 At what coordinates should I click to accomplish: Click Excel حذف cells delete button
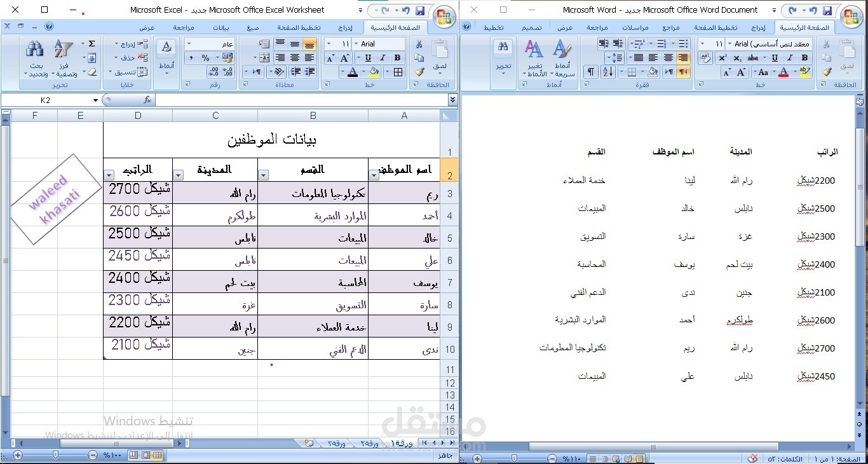132,58
